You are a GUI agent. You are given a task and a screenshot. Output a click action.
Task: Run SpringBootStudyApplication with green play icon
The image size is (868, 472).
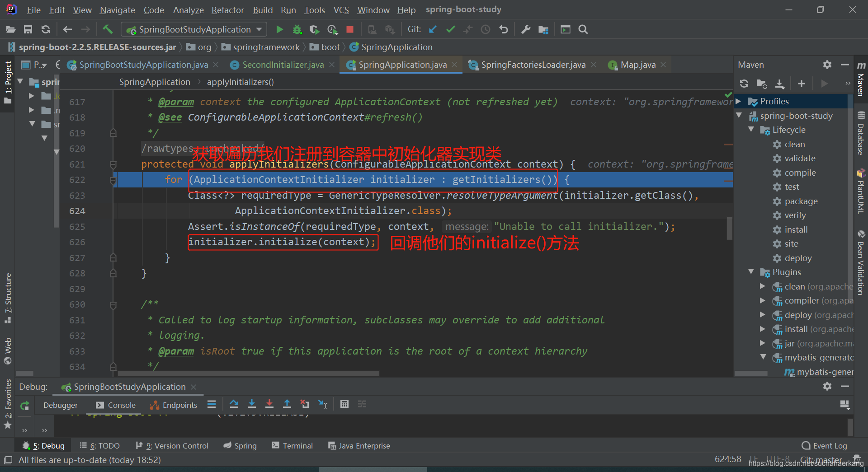279,29
